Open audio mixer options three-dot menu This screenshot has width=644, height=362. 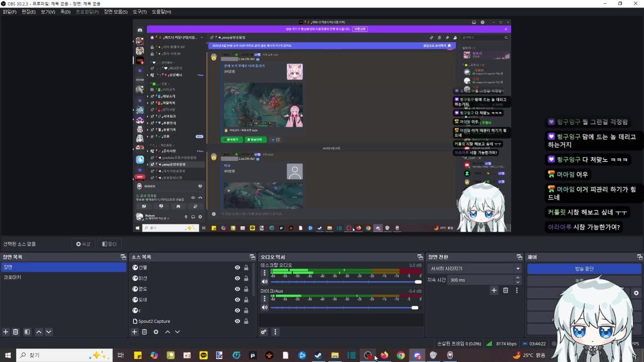point(275,332)
